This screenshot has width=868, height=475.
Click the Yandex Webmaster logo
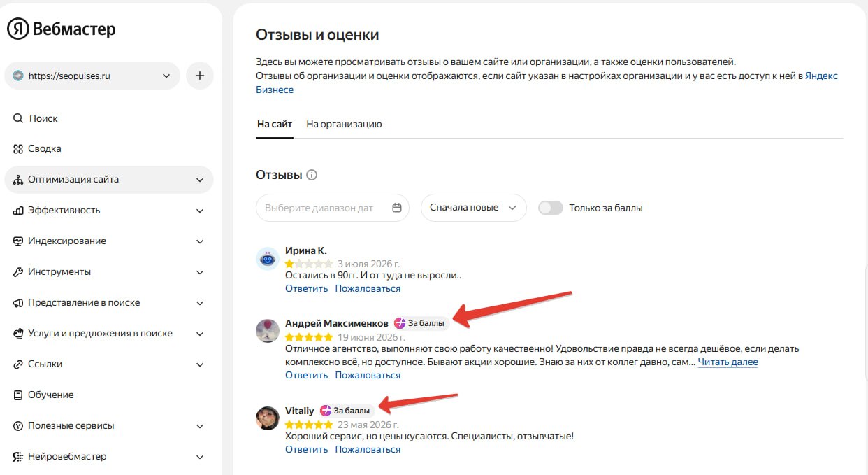click(62, 29)
